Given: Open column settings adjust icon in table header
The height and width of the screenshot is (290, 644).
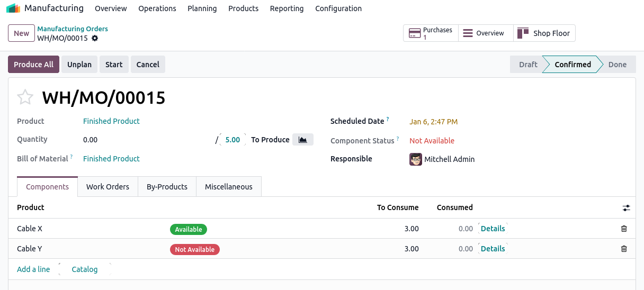Looking at the screenshot, I should 626,208.
